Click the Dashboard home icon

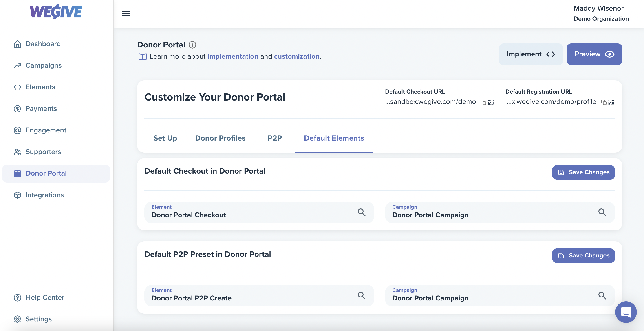(18, 44)
